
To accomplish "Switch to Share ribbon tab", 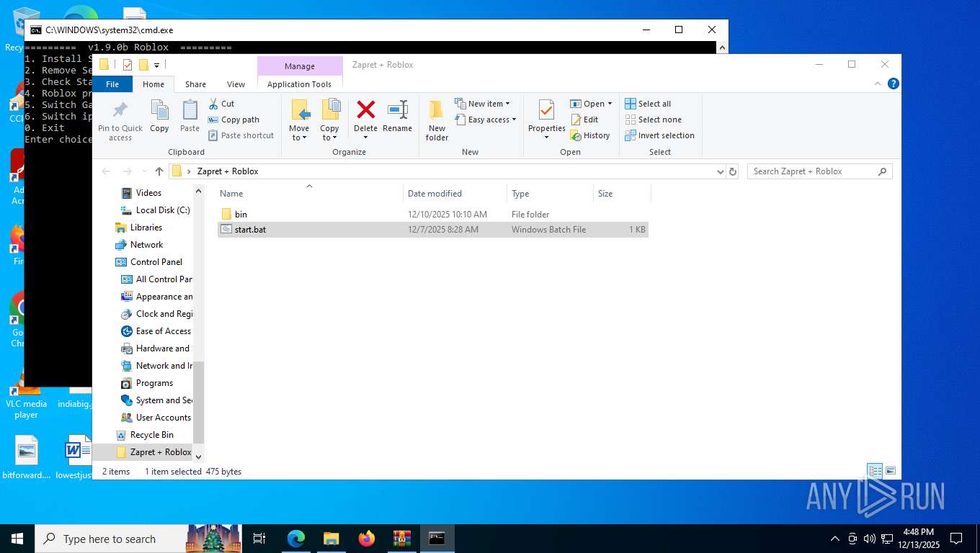I will click(x=195, y=84).
